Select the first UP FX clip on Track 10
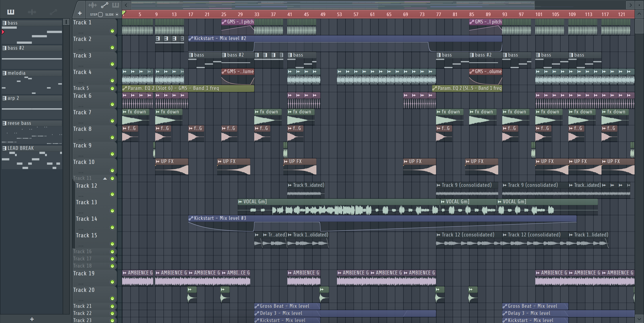The image size is (644, 323). [x=172, y=166]
